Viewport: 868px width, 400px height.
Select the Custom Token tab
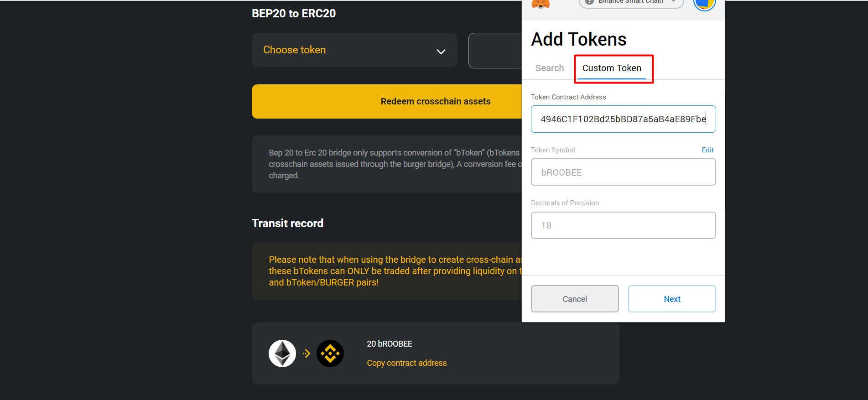pyautogui.click(x=612, y=68)
